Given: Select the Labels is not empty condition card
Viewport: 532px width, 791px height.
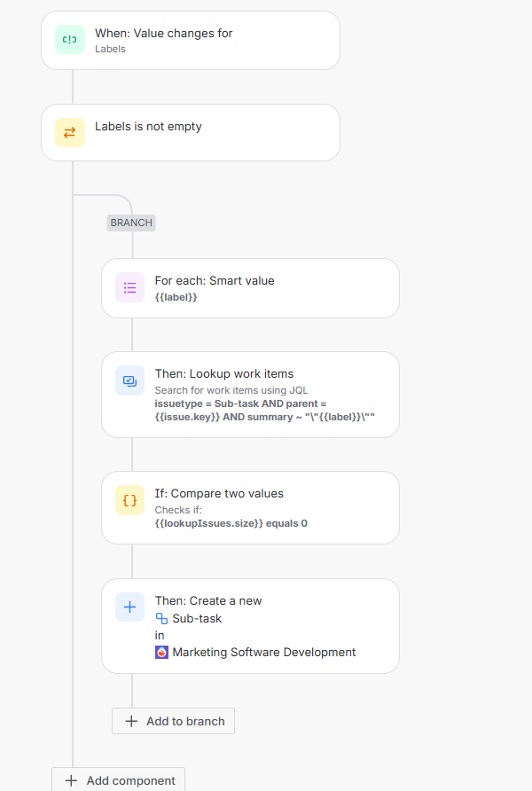Looking at the screenshot, I should [190, 132].
